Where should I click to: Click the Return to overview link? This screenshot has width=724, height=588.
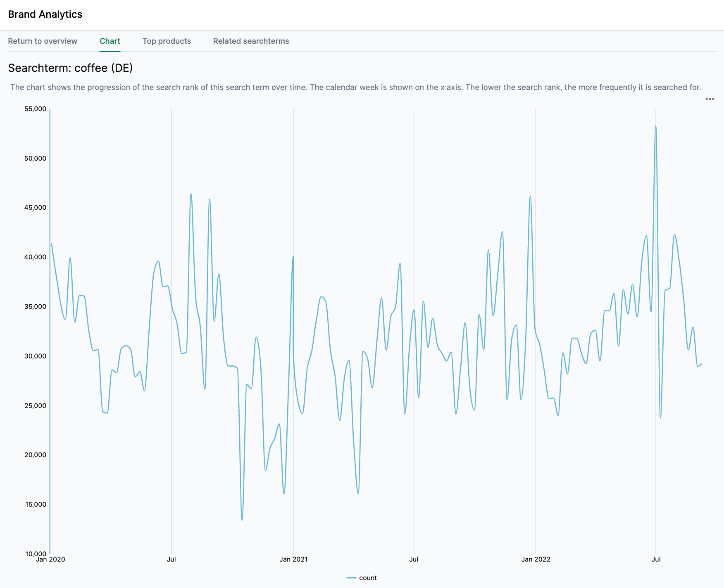click(x=43, y=41)
